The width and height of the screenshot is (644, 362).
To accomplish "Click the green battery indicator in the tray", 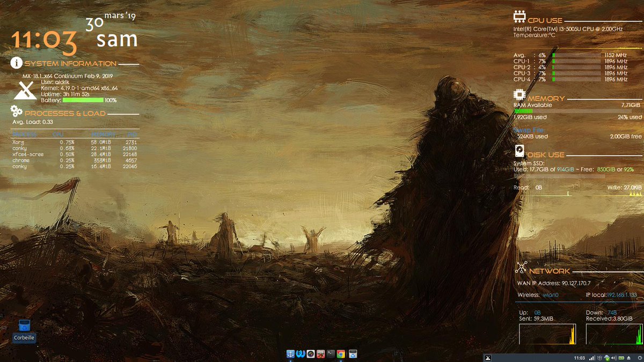I will click(621, 358).
